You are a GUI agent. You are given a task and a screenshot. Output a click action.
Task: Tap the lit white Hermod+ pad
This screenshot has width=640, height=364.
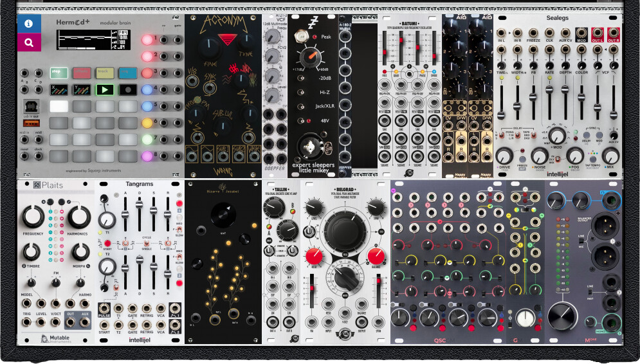[x=59, y=106]
